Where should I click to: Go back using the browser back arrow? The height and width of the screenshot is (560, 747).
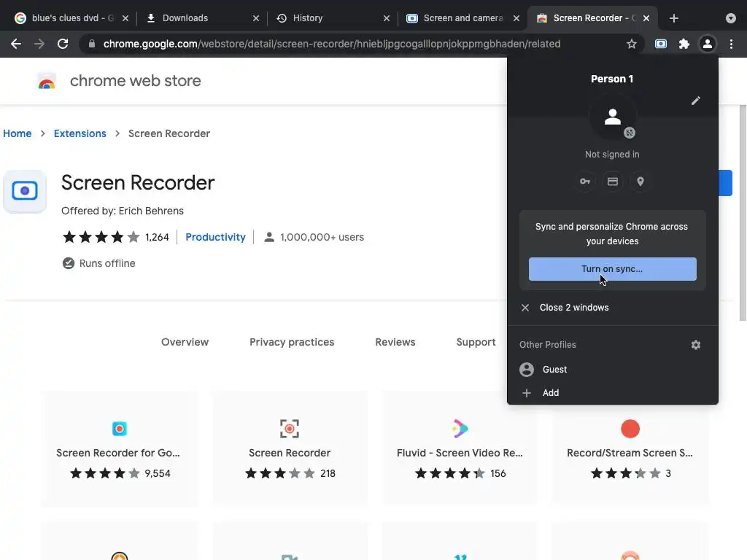[x=16, y=44]
